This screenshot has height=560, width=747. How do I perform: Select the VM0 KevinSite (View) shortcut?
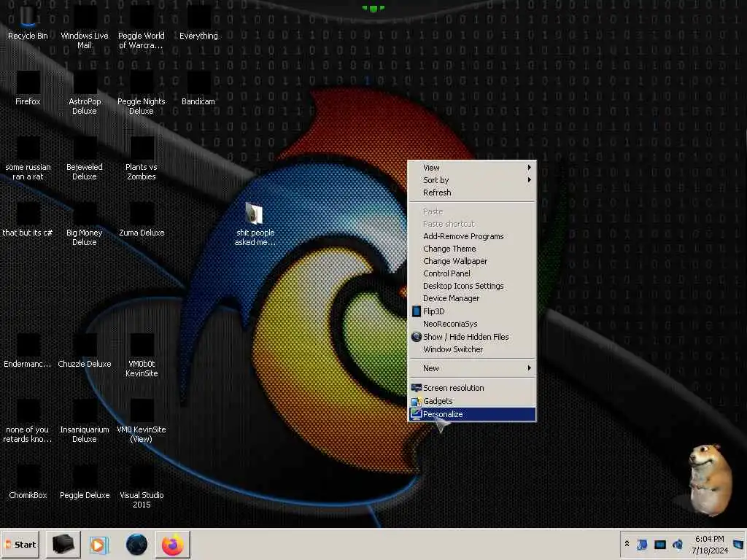pos(141,421)
